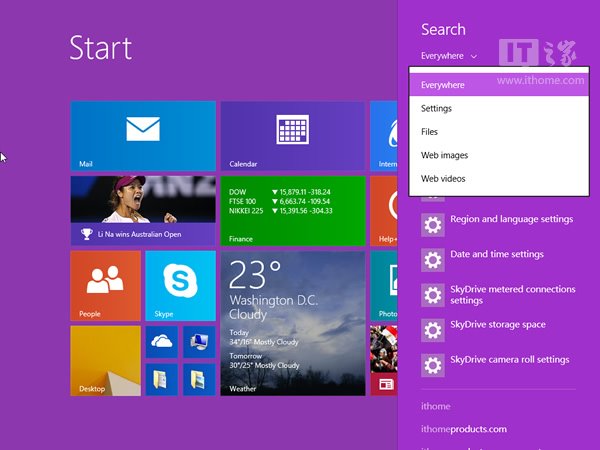The image size is (600, 450).
Task: Open the This PC computer tile
Action: (199, 342)
